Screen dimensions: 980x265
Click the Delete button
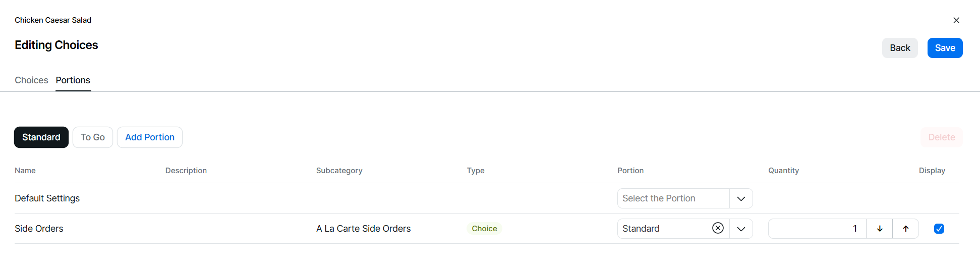tap(941, 137)
